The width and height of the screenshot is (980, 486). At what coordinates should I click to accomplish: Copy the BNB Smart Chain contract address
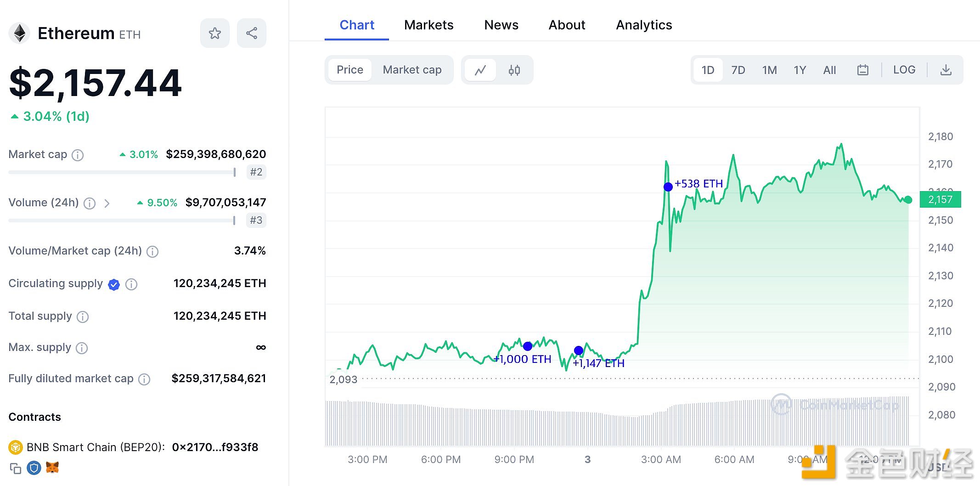[x=16, y=468]
